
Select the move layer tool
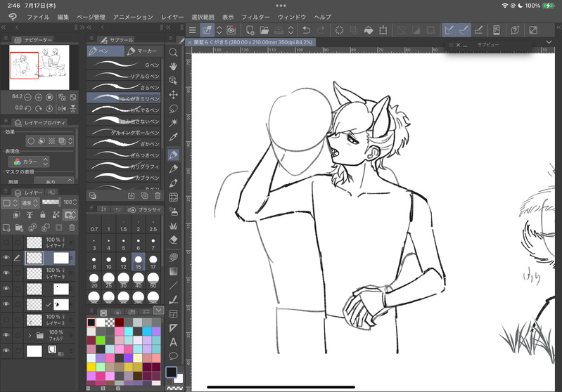173,95
